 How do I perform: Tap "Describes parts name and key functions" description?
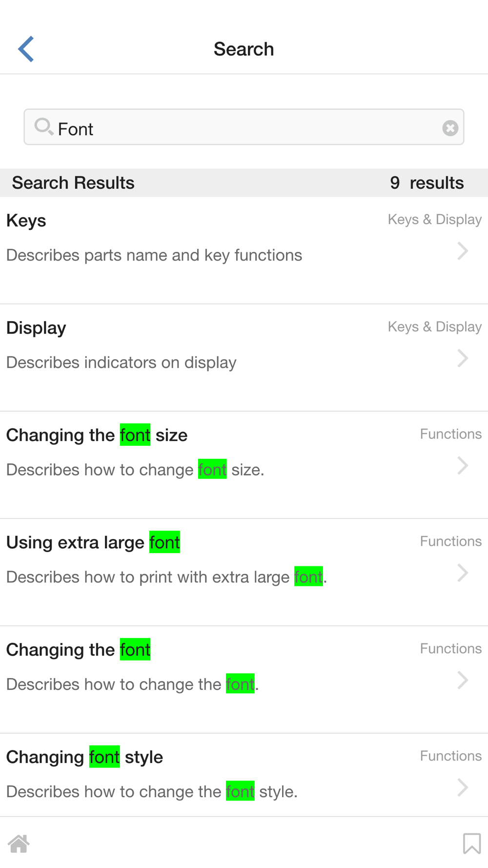pos(154,255)
